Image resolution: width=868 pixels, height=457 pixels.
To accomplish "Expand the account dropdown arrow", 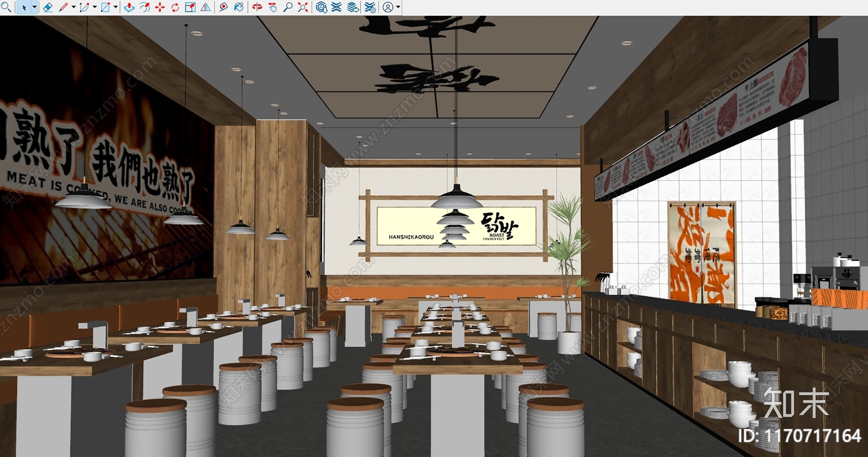I will (398, 7).
